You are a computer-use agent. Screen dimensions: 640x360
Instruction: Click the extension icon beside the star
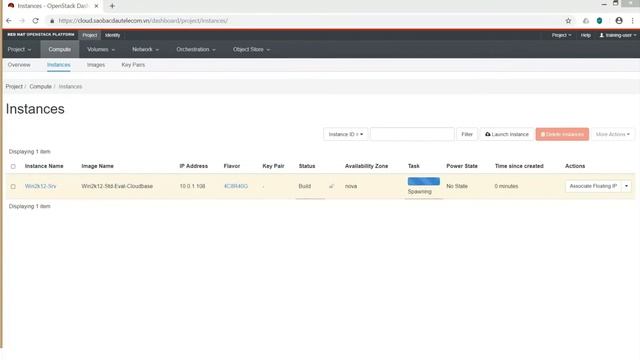coord(586,21)
